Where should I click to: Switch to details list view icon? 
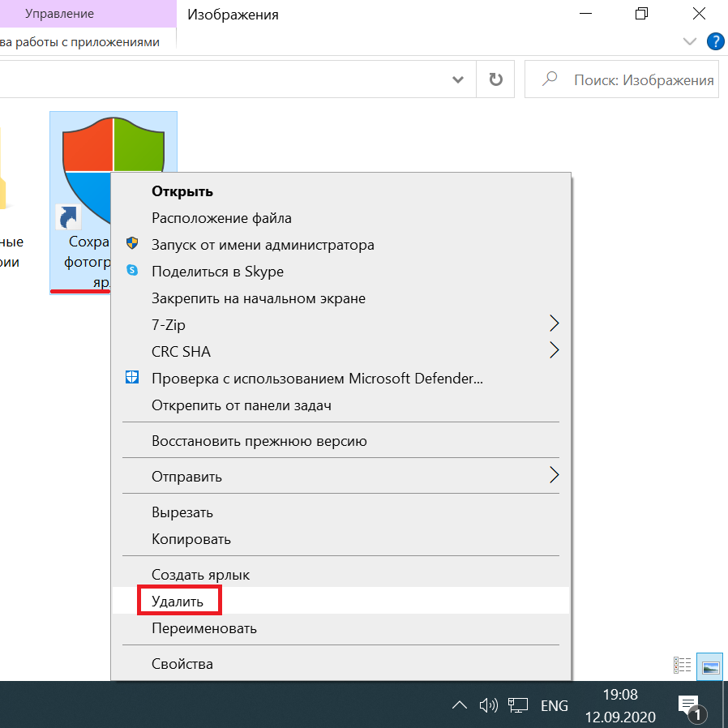pyautogui.click(x=682, y=666)
